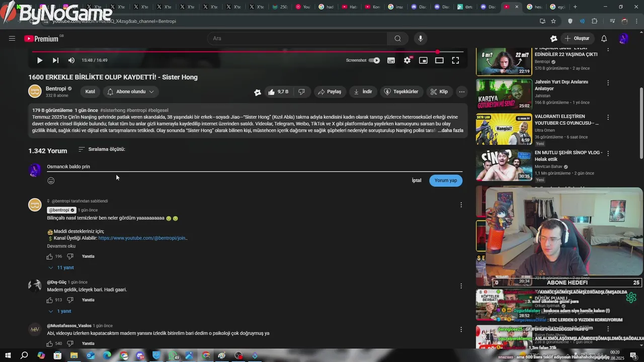Click the Paylaş share button
This screenshot has height=362, width=644.
[330, 92]
